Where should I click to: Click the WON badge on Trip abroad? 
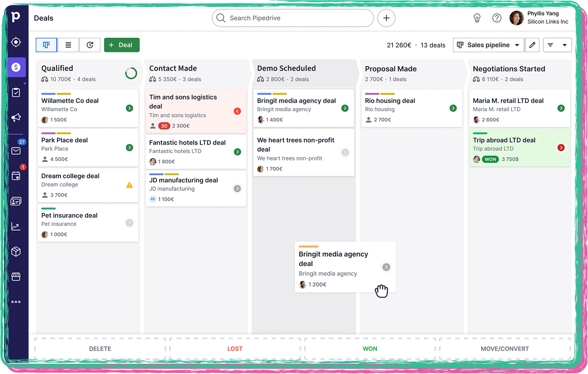(490, 159)
